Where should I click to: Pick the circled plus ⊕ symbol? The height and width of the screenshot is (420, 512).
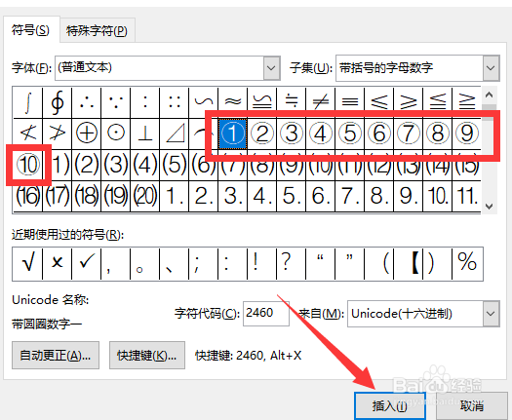click(87, 134)
